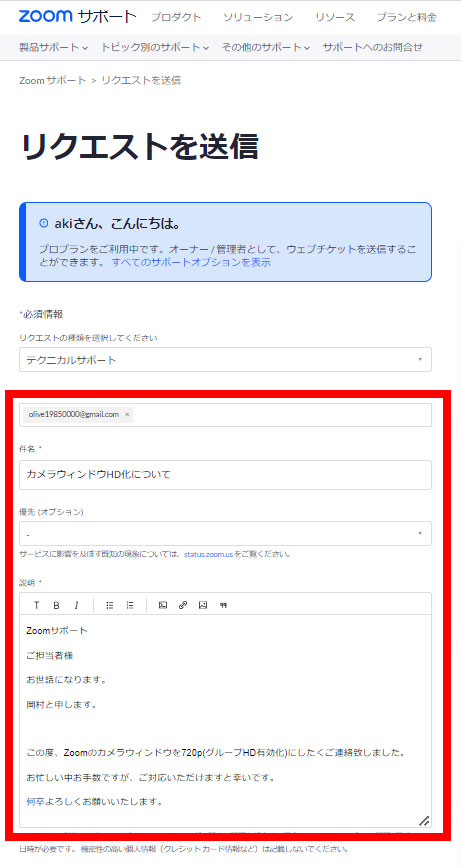Go to サポートへのお問合せ
This screenshot has width=461, height=867.
[x=373, y=48]
